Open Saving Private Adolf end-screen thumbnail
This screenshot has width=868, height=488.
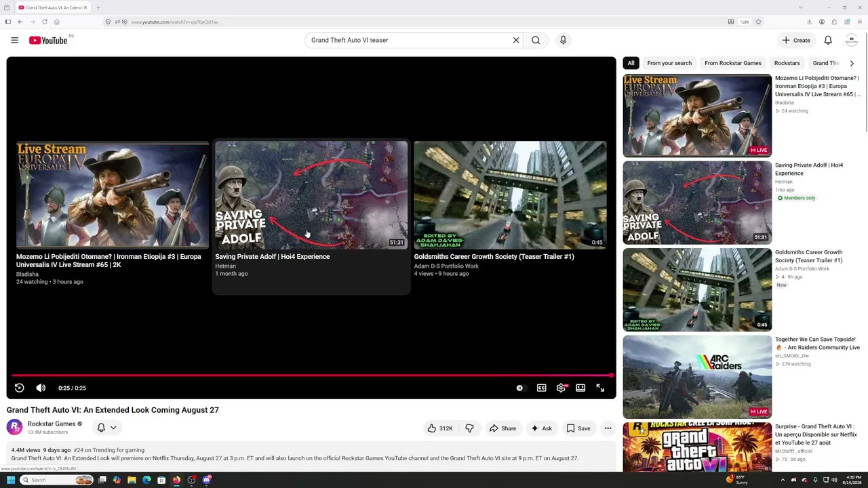tap(311, 195)
